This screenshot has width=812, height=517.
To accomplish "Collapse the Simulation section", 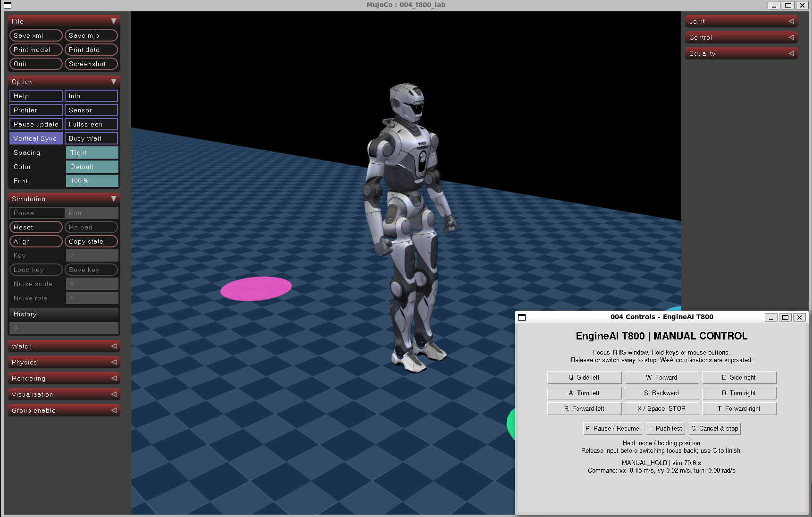I will point(64,199).
